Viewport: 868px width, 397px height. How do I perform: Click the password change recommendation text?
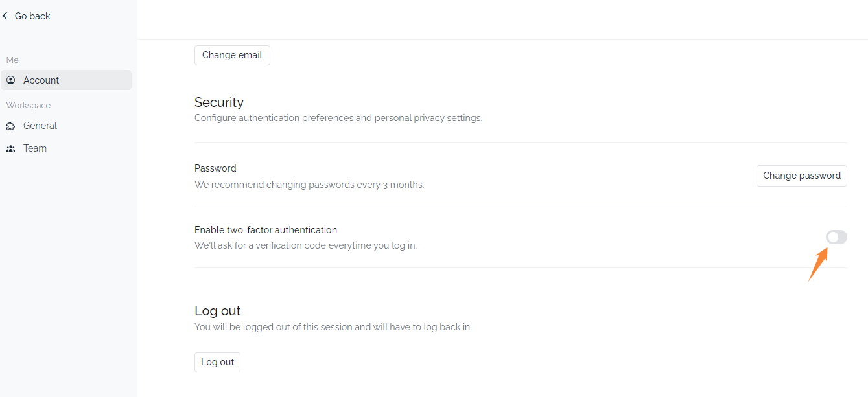tap(309, 185)
